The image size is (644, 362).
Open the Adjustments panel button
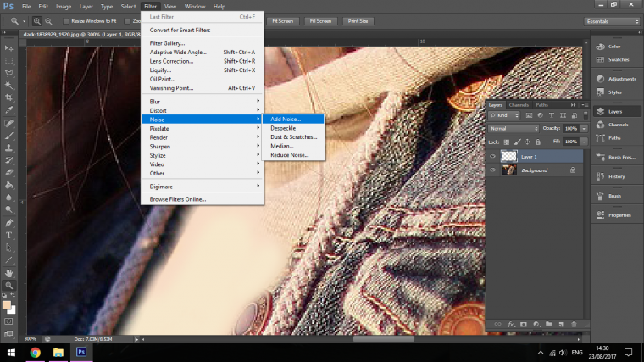pos(616,79)
